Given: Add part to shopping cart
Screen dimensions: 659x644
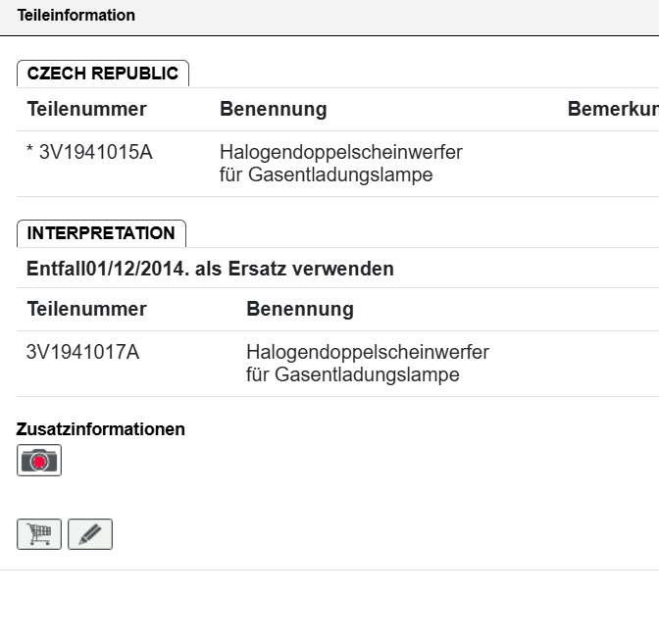Looking at the screenshot, I should (x=39, y=534).
